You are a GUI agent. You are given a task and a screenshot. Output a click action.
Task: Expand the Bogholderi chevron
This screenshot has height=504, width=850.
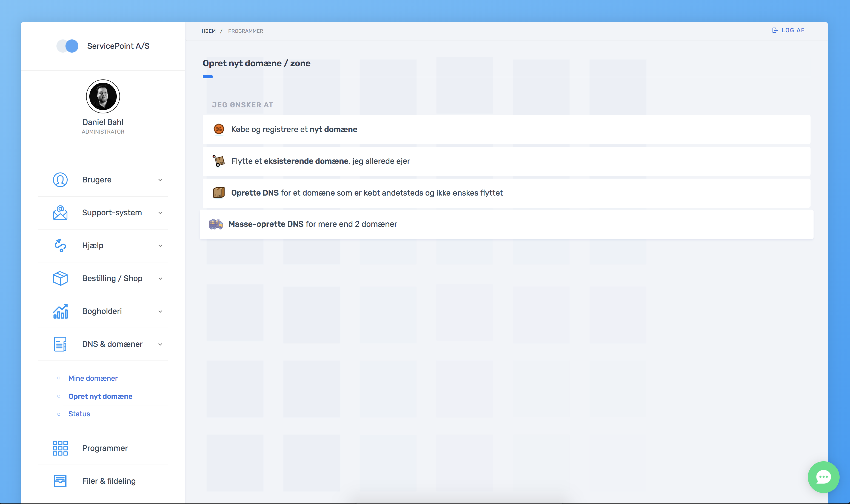pos(160,311)
